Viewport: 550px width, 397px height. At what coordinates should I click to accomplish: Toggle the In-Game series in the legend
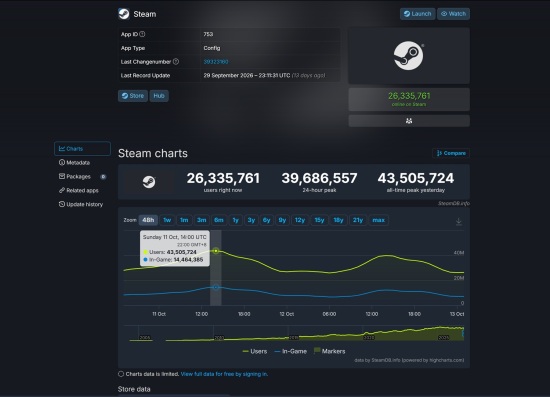[x=290, y=351]
